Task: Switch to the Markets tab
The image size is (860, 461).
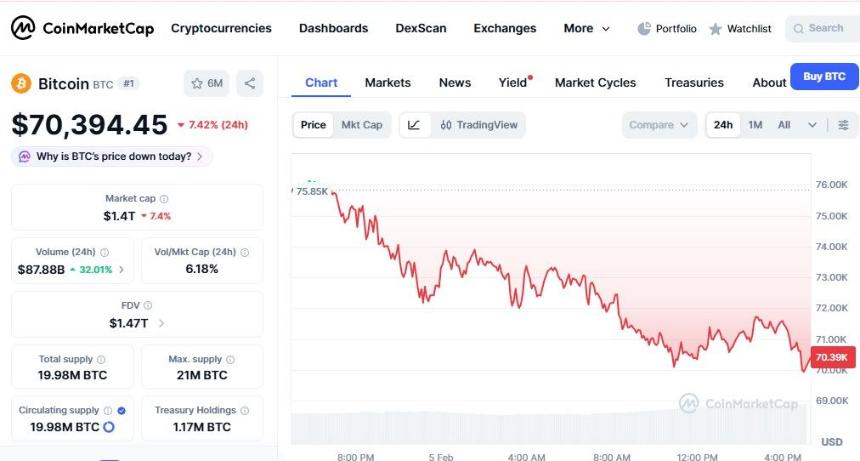Action: click(387, 82)
